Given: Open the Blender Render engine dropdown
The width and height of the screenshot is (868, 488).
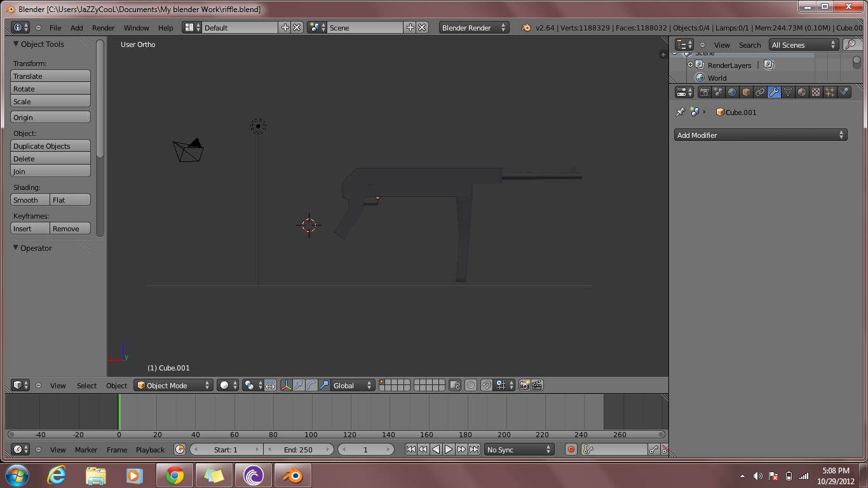Looking at the screenshot, I should click(474, 27).
